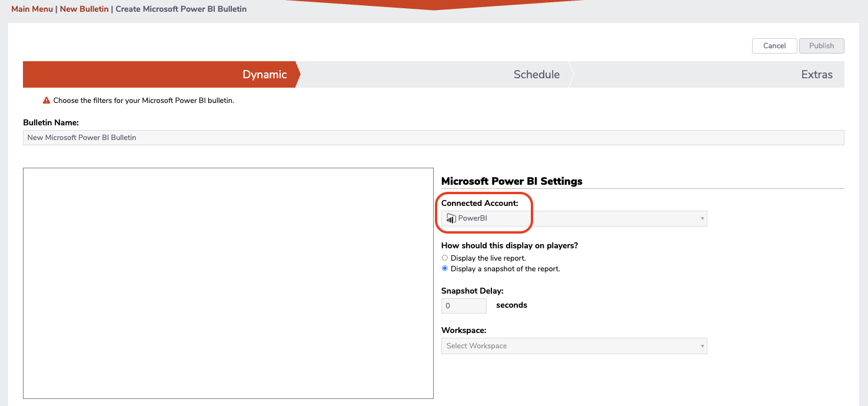Click the 'How should this display on players?' label

[x=510, y=245]
